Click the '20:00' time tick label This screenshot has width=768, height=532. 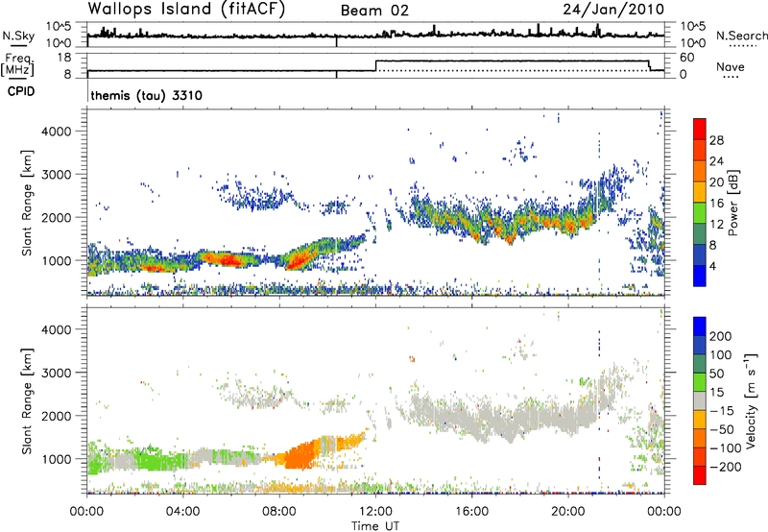(567, 512)
